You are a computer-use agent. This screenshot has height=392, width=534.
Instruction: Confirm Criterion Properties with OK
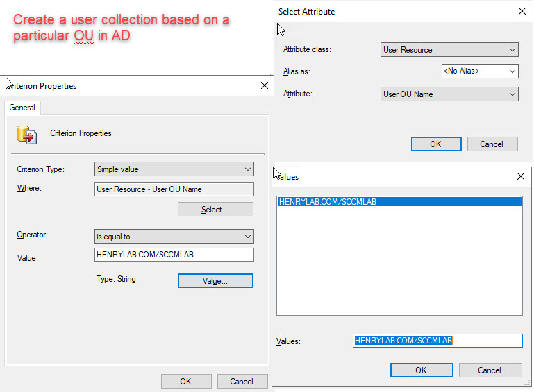pos(185,381)
